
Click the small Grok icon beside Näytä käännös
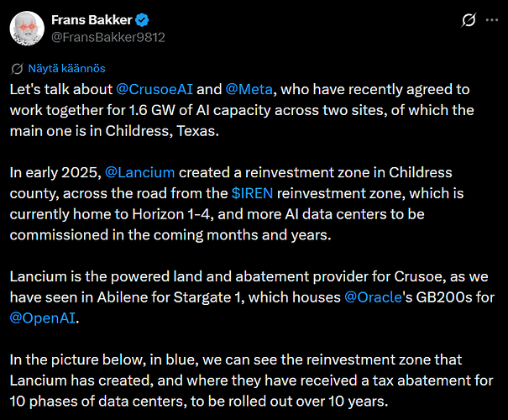tap(17, 69)
